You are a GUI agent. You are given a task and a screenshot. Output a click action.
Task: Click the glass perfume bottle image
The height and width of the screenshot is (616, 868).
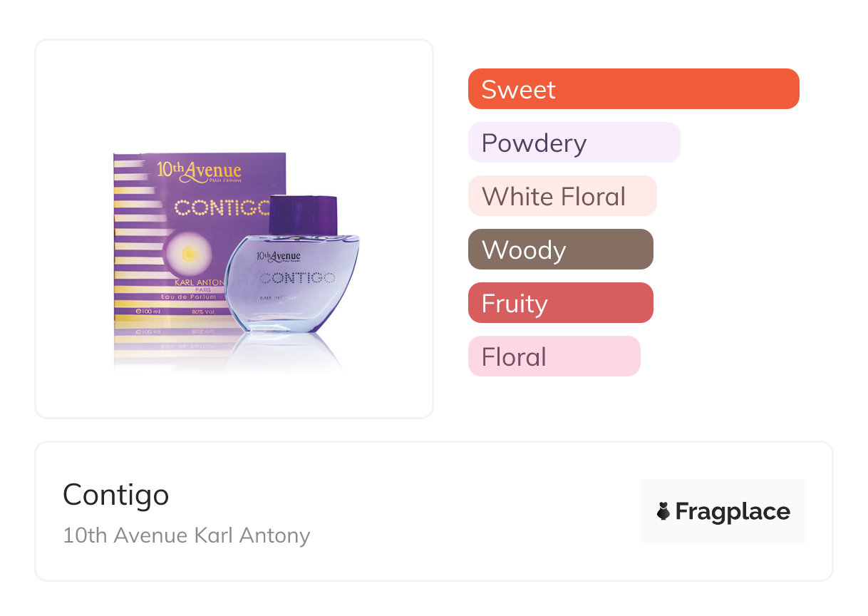click(294, 292)
